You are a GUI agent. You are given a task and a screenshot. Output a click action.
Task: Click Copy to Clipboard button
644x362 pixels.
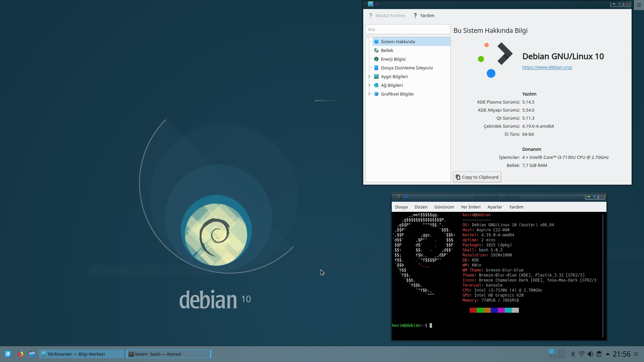coord(477,177)
